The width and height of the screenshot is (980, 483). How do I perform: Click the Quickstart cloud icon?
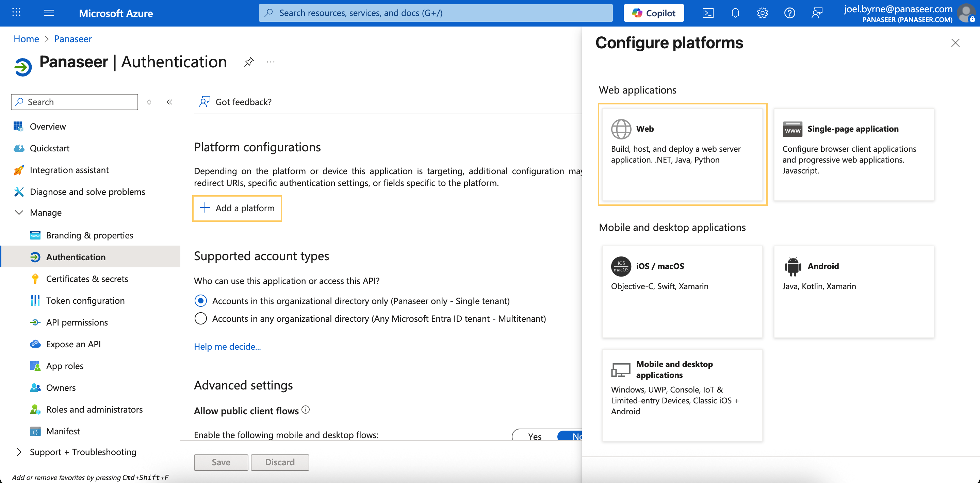pyautogui.click(x=18, y=148)
